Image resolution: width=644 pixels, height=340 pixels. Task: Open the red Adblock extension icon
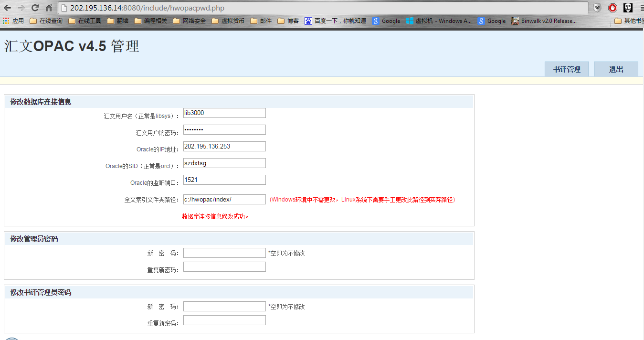[612, 8]
